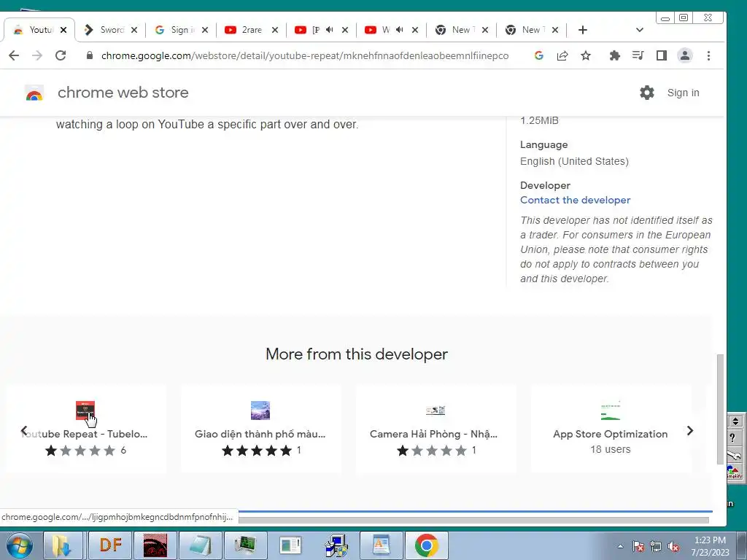Click the Giao diện purple theme icon
Image resolution: width=747 pixels, height=560 pixels.
[x=260, y=410]
